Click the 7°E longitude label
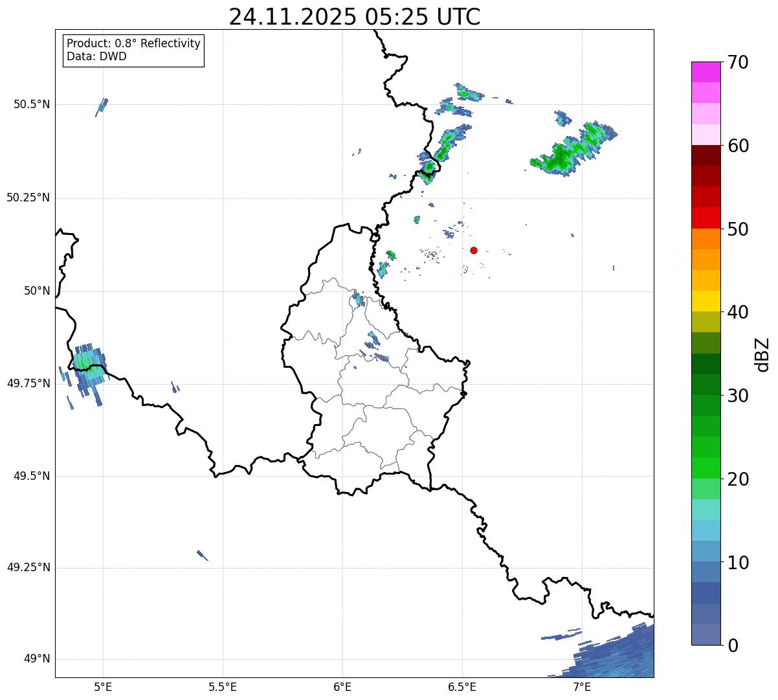 coord(582,686)
